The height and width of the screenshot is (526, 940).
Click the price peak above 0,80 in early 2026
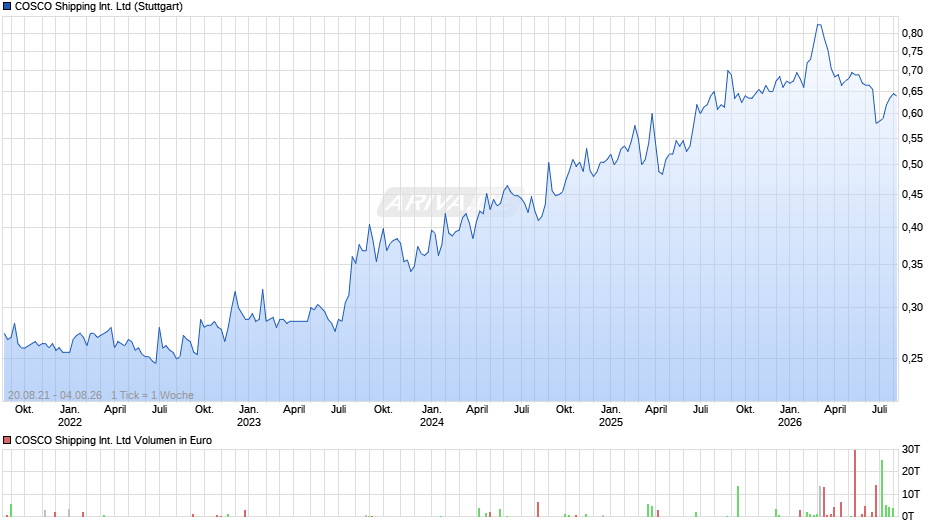click(x=819, y=25)
